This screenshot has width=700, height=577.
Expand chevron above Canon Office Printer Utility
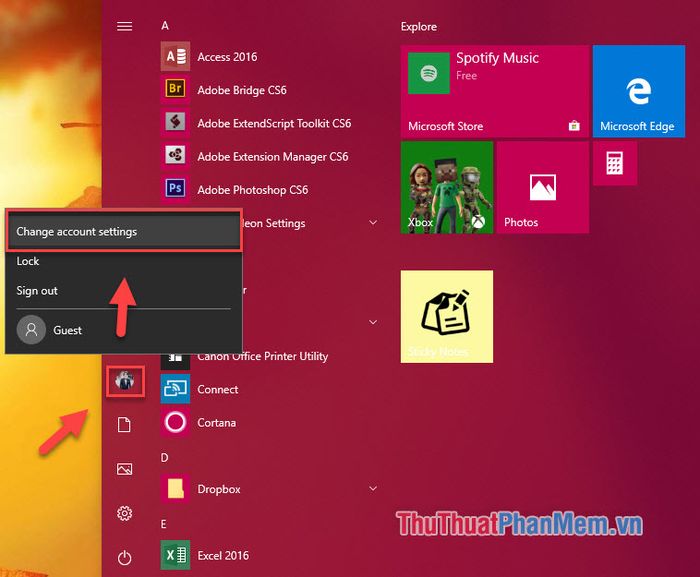373,322
